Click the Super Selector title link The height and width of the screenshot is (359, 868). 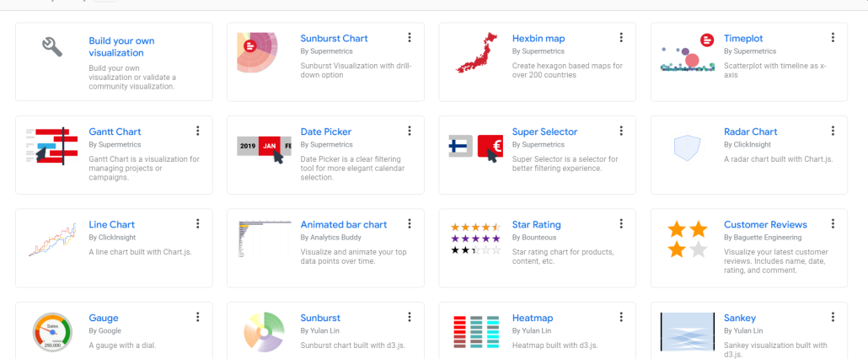click(x=544, y=131)
